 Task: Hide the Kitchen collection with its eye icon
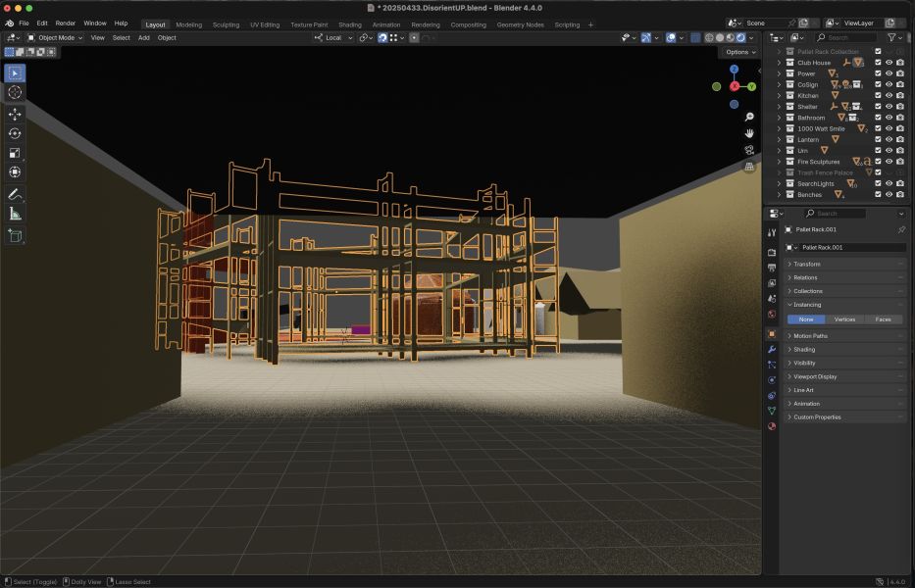coord(889,96)
